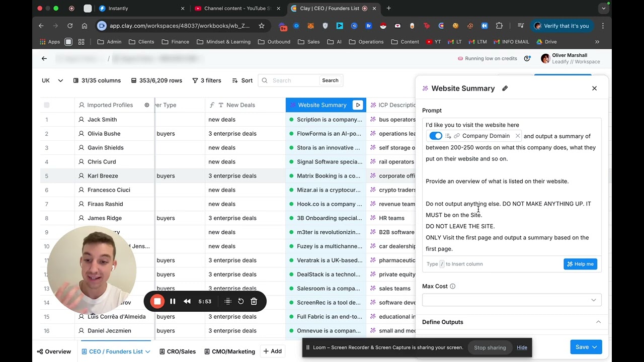Screen dimensions: 644x362
Task: Open the Drive bookmark
Action: (546, 42)
